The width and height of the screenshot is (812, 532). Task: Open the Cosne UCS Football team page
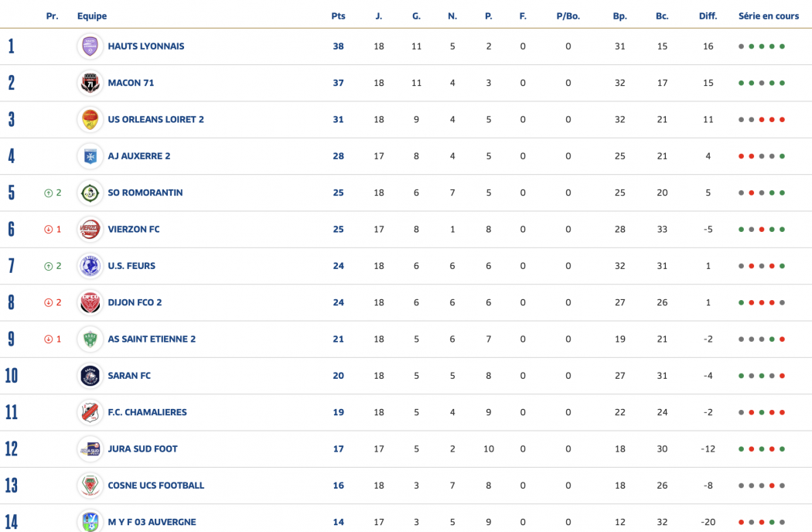pos(155,486)
